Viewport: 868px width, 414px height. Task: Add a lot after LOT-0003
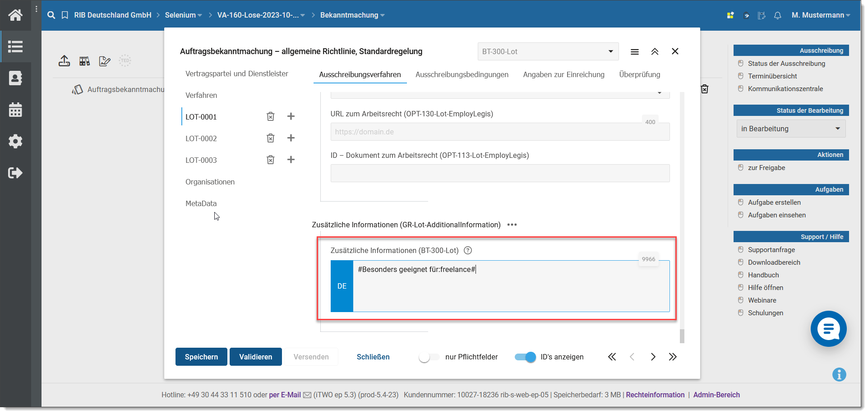[291, 160]
